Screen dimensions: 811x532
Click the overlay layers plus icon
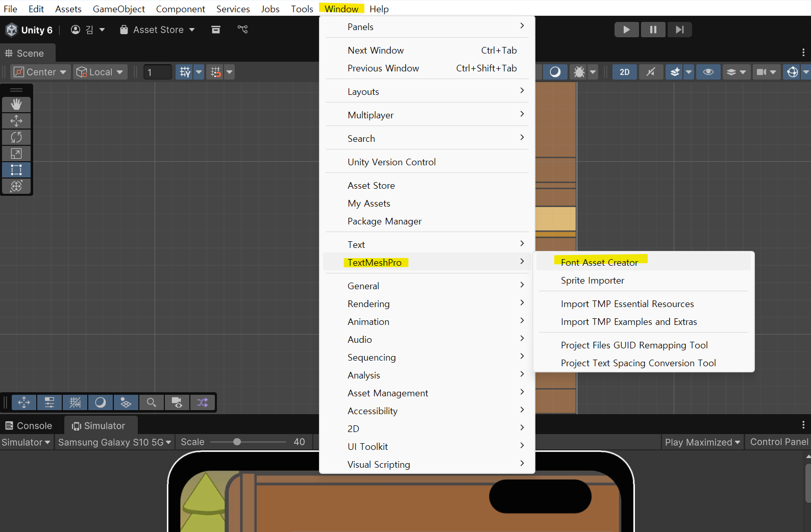126,402
